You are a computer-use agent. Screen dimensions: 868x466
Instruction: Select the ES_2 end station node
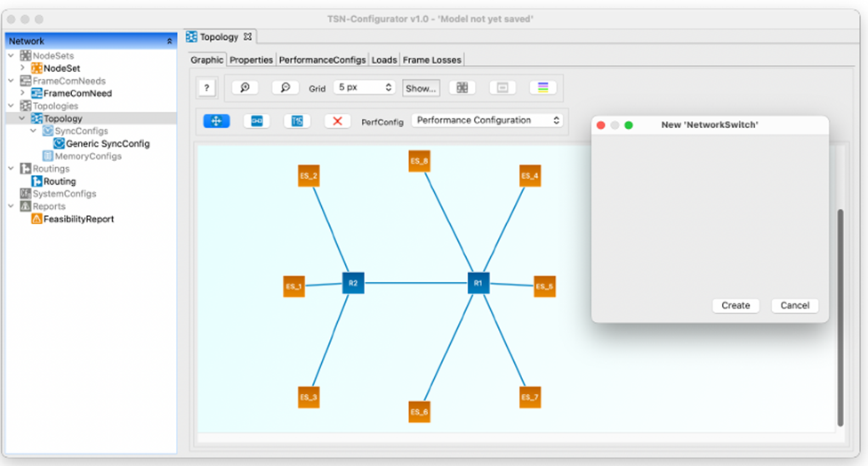(309, 176)
